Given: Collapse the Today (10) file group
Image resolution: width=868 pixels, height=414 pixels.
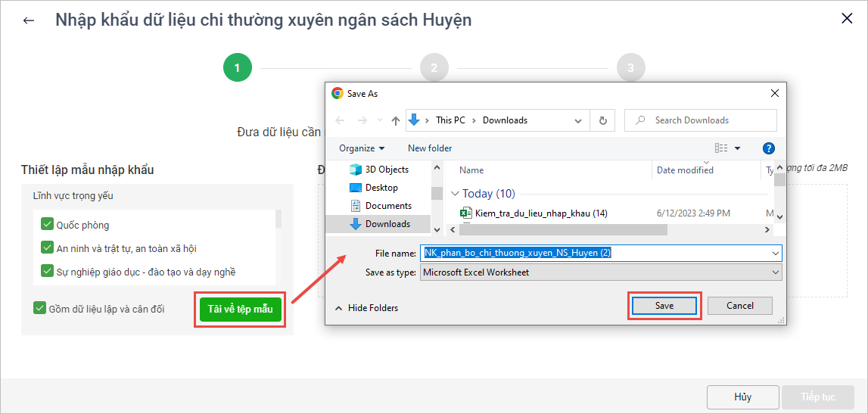Looking at the screenshot, I should pos(455,194).
